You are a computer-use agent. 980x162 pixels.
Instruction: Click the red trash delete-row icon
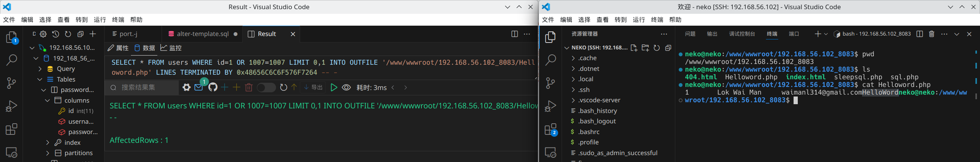point(249,88)
